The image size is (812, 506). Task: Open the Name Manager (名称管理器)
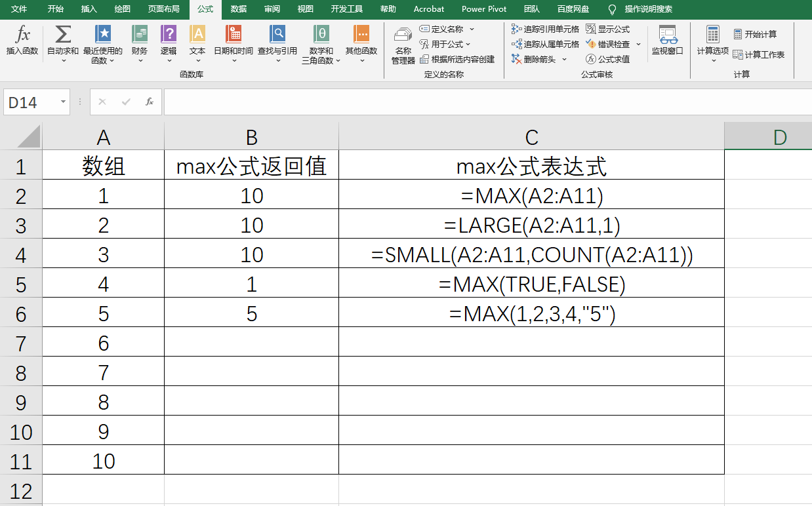(403, 45)
